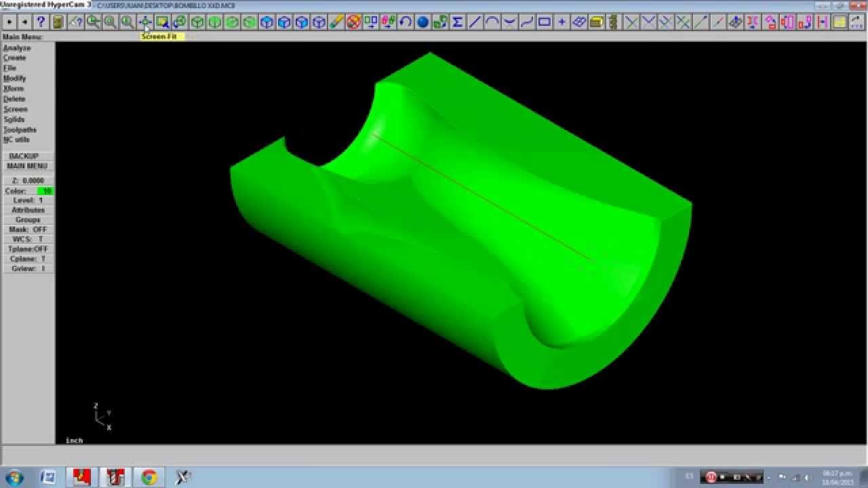Open the NC utils menu

tap(16, 140)
